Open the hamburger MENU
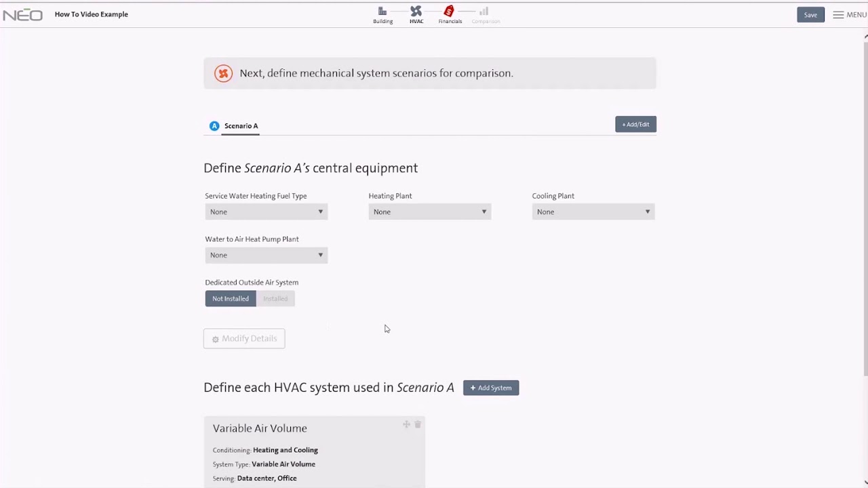This screenshot has width=868, height=488. [849, 15]
